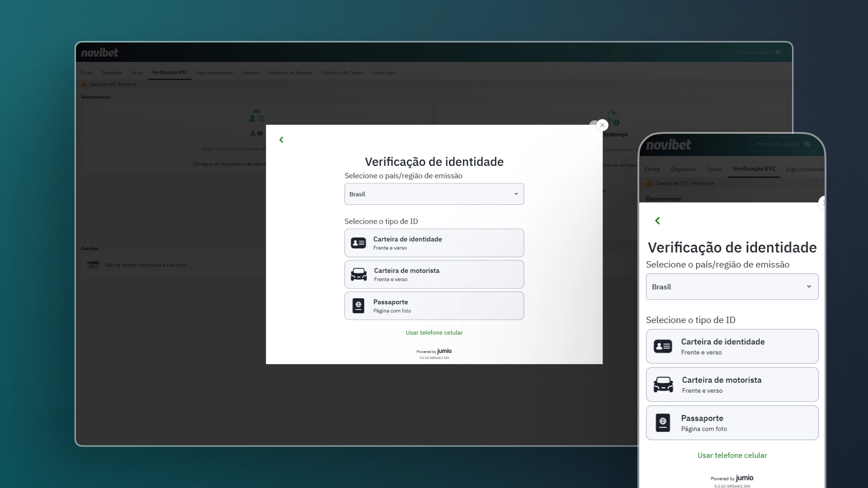Image resolution: width=868 pixels, height=488 pixels.
Task: Click Usar telefone celular on mobile view
Action: (x=732, y=455)
